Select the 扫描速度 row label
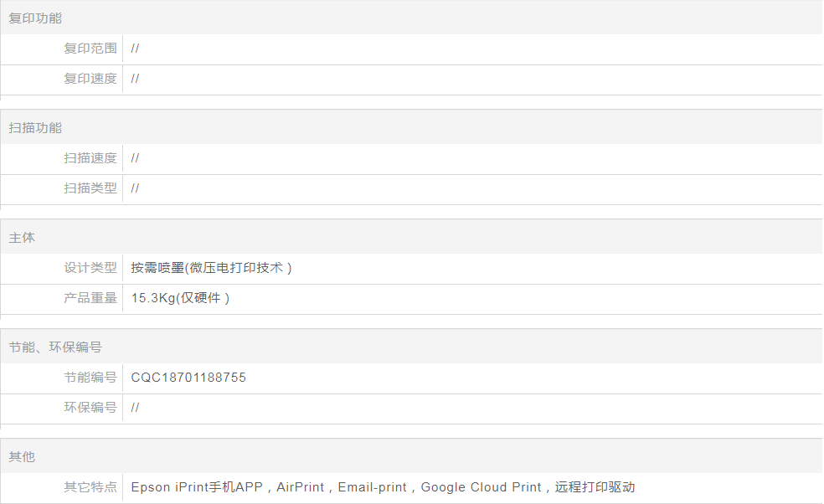Viewport: 824px width, 504px height. (x=90, y=158)
